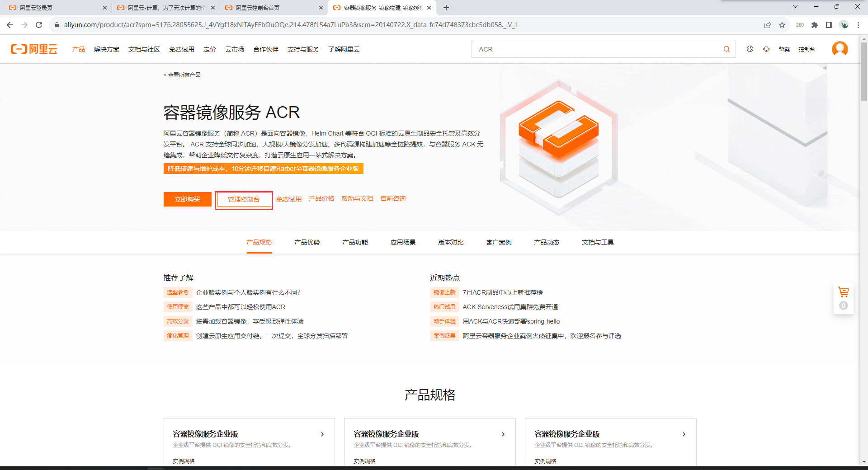Open the globe region icon in header
Image resolution: width=868 pixels, height=470 pixels.
point(750,49)
